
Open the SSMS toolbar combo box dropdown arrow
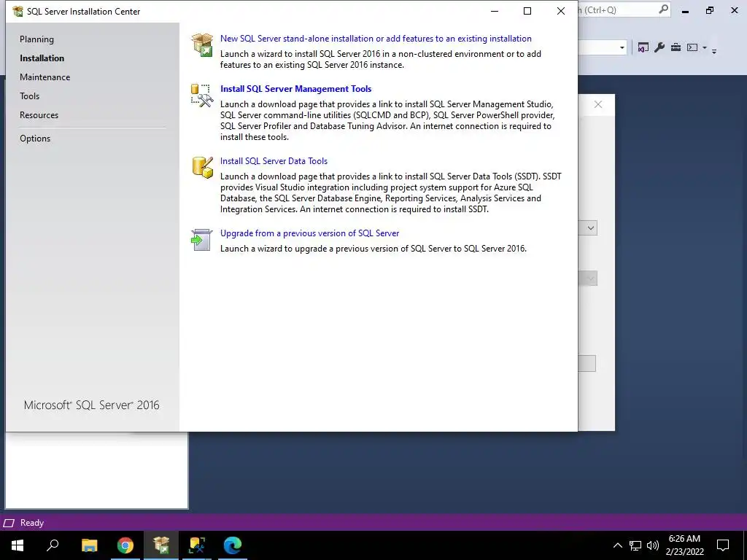(x=622, y=47)
